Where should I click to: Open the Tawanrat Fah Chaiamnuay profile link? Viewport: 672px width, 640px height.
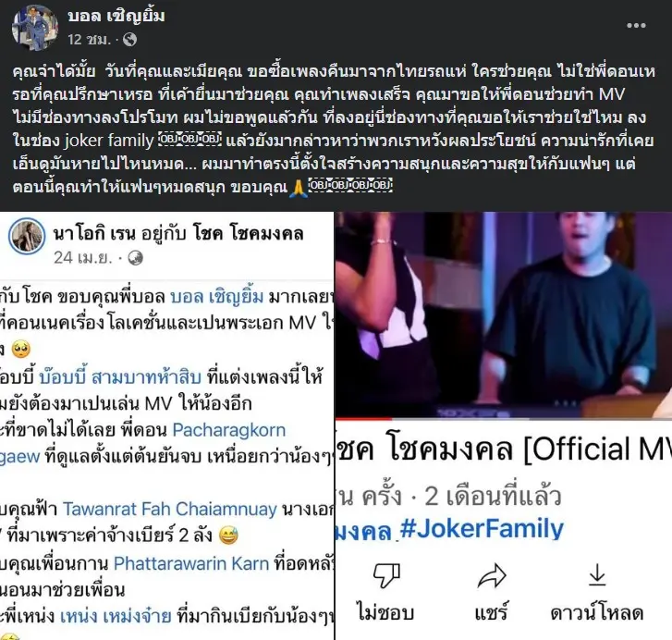[170, 509]
